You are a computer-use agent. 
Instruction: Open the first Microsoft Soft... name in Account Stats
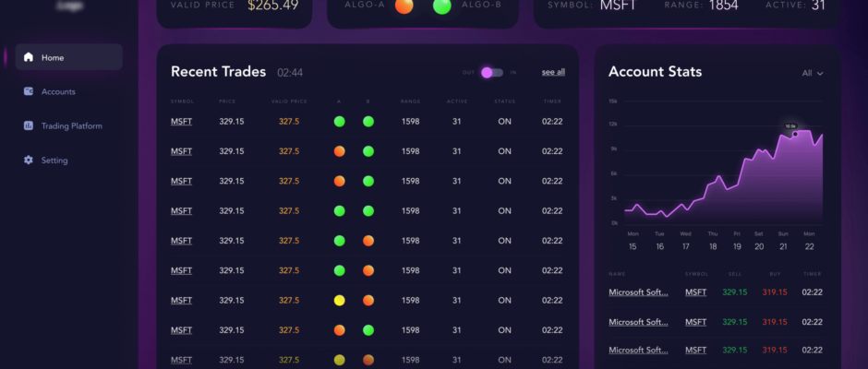pos(638,292)
